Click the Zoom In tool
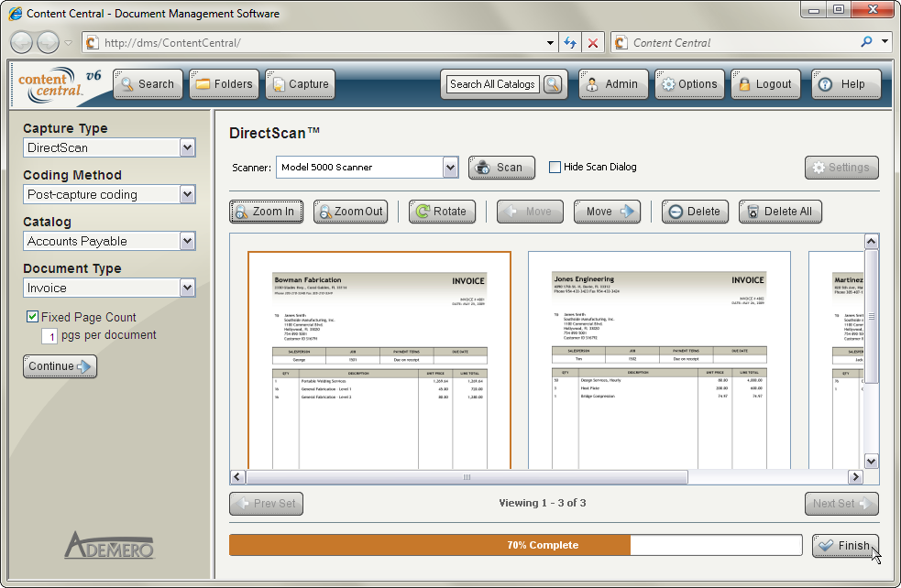The image size is (901, 588). [x=266, y=212]
